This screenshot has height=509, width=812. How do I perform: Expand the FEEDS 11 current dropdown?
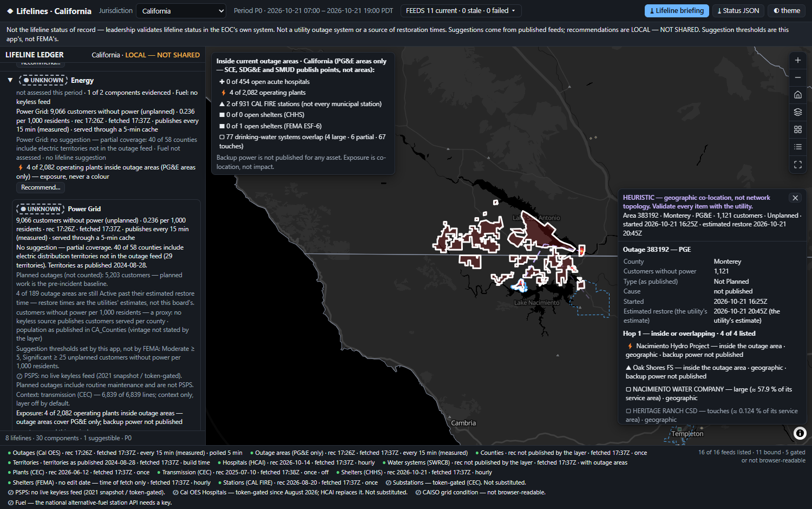coord(461,11)
